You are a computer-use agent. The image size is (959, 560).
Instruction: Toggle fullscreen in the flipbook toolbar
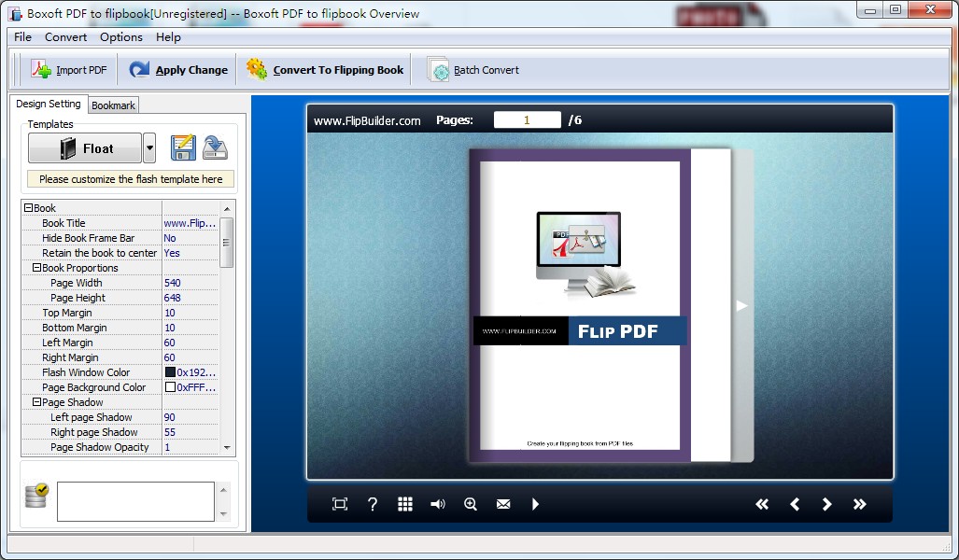(x=340, y=504)
